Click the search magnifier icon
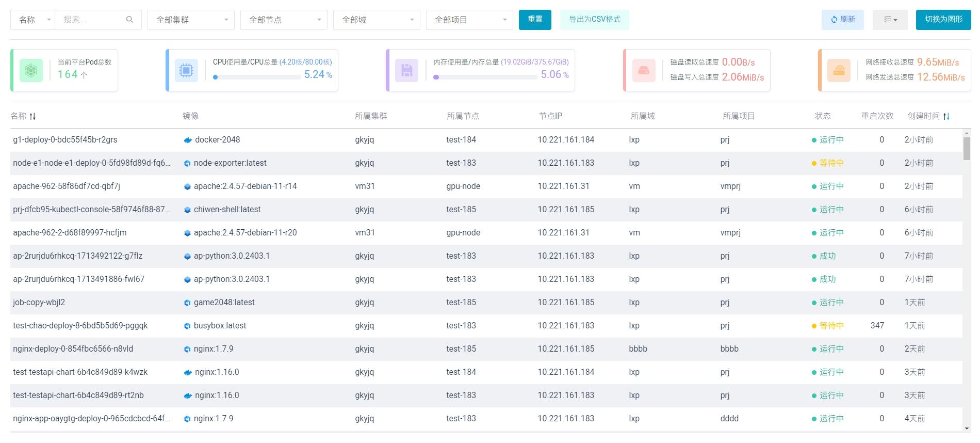Screen dimensions: 980x443 coord(129,20)
